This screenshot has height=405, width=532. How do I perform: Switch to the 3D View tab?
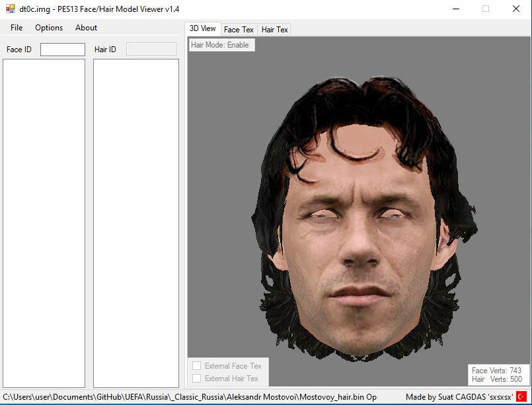coord(202,28)
